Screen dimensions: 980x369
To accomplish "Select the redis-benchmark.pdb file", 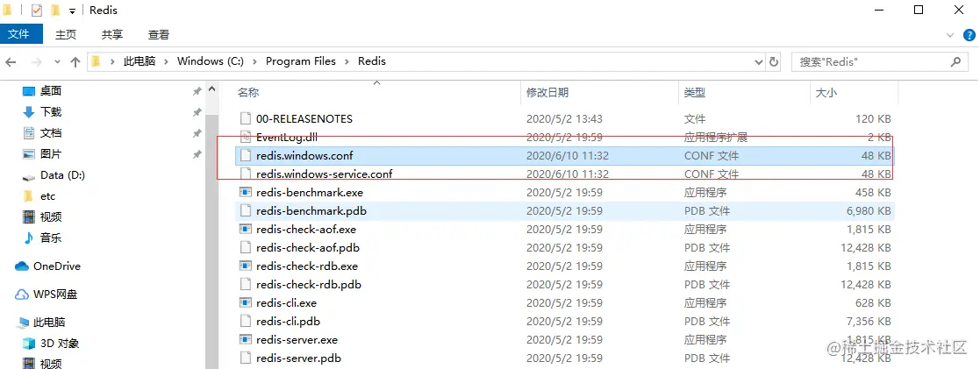I will tap(311, 210).
